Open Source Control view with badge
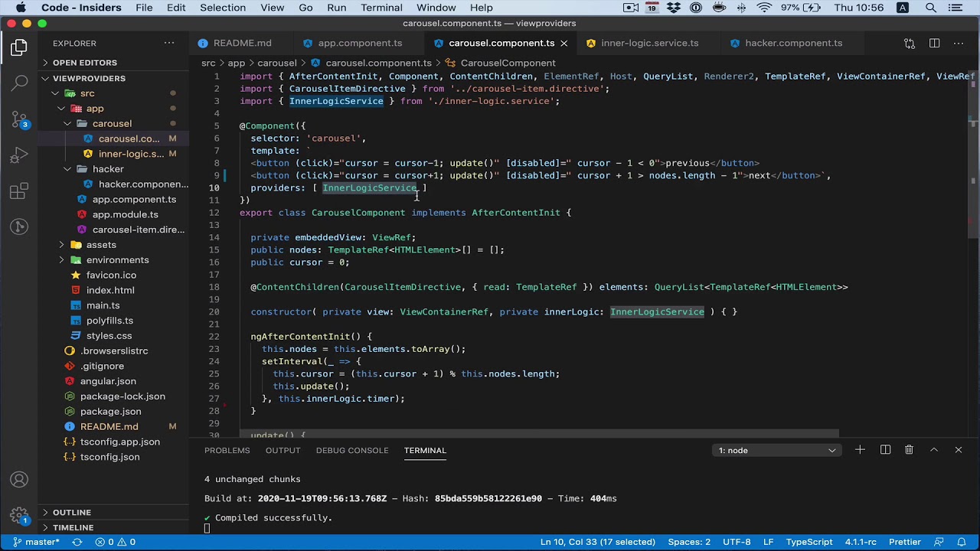The height and width of the screenshot is (551, 980). tap(19, 119)
